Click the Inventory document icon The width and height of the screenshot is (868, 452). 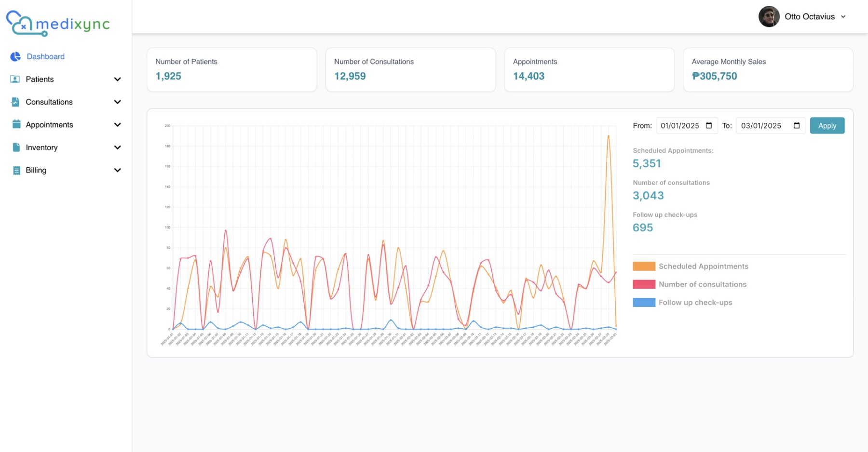(16, 147)
